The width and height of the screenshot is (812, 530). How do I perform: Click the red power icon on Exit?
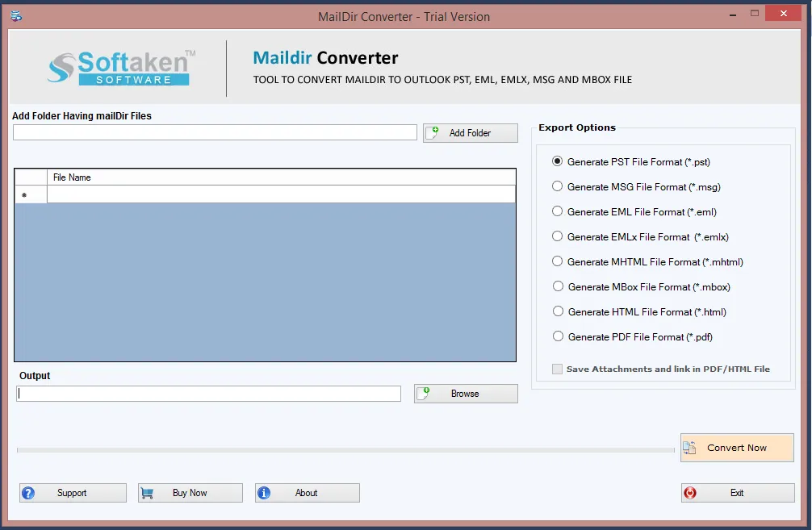690,493
